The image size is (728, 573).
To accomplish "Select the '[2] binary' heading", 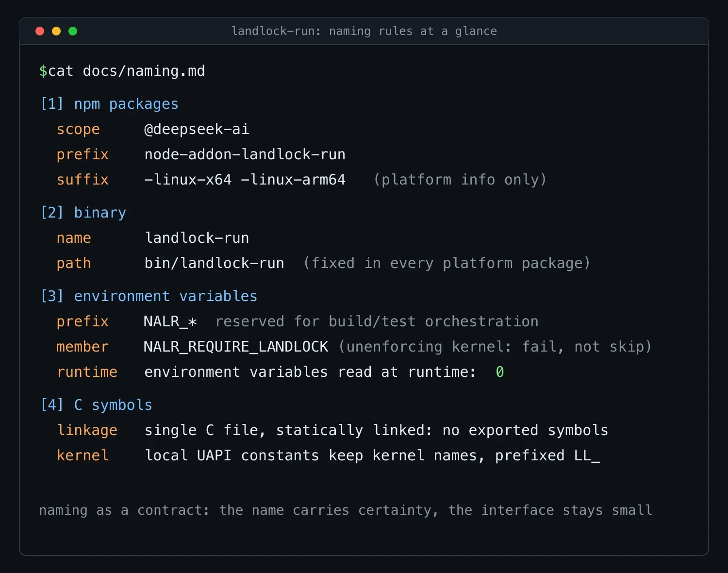I will [x=83, y=213].
